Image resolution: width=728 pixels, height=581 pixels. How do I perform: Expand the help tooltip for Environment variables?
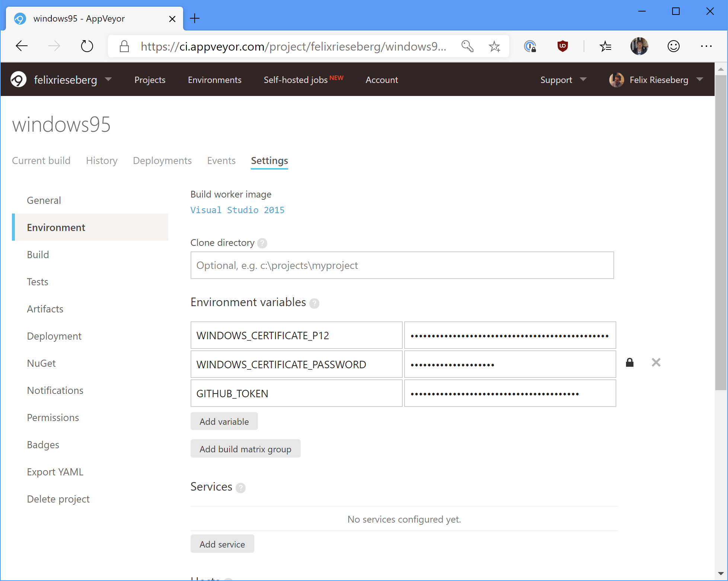pos(314,303)
